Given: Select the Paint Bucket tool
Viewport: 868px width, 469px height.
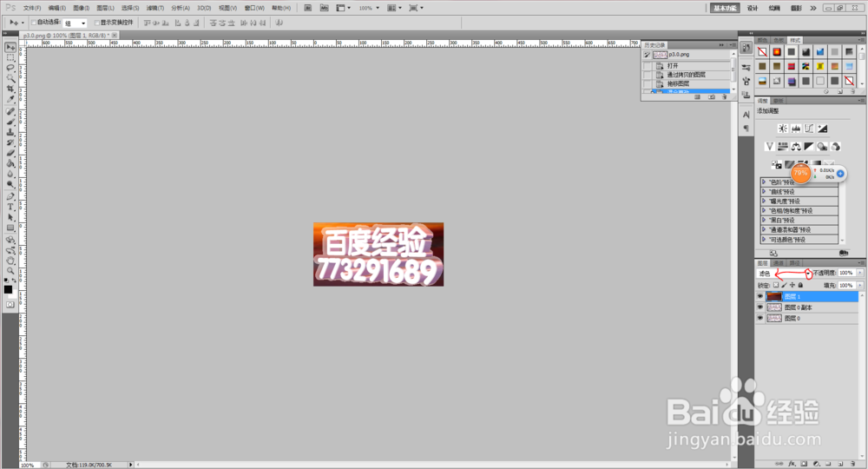Looking at the screenshot, I should tap(10, 164).
